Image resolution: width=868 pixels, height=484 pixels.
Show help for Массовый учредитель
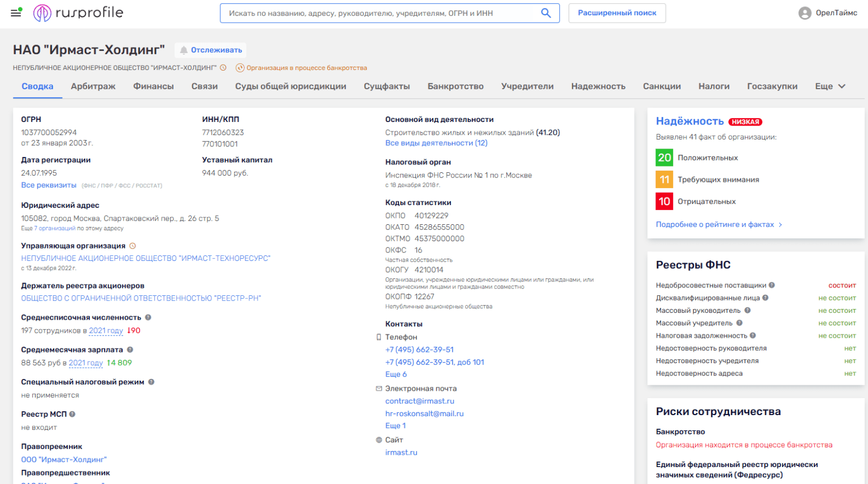[x=740, y=323]
